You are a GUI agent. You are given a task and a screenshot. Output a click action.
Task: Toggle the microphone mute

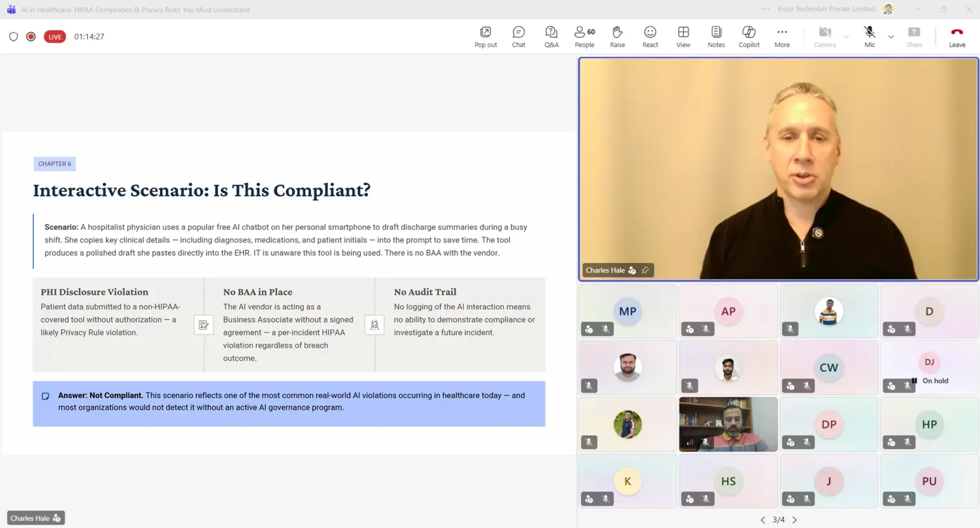tap(870, 37)
